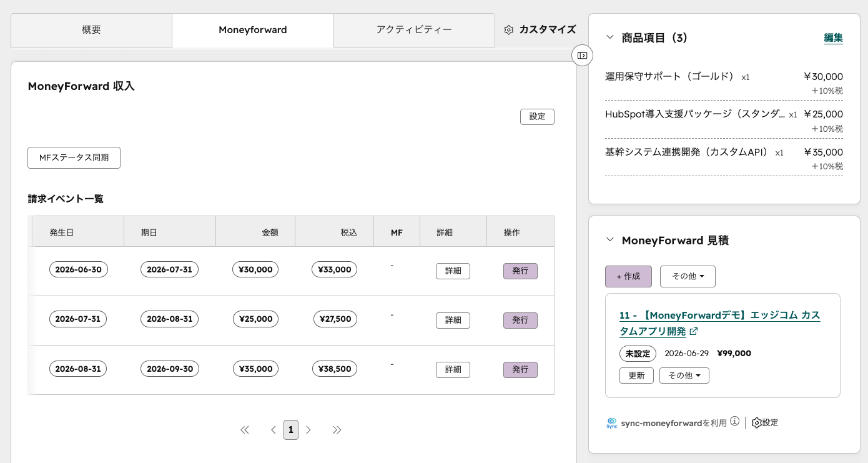This screenshot has width=868, height=463.
Task: Click the sync-moneyforward logo icon
Action: tap(612, 423)
